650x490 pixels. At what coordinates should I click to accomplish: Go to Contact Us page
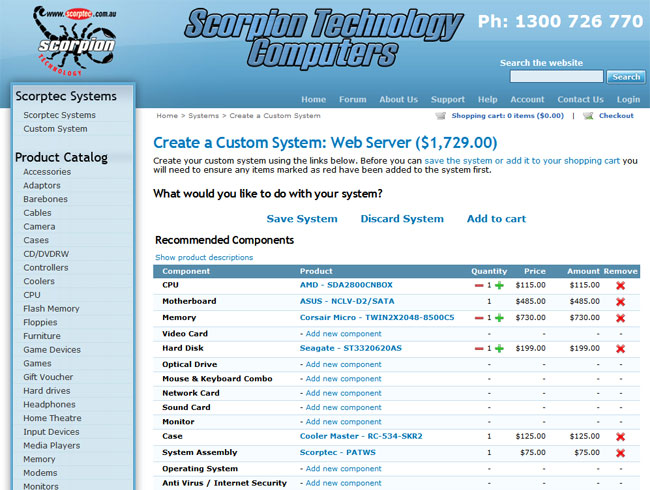tap(580, 99)
